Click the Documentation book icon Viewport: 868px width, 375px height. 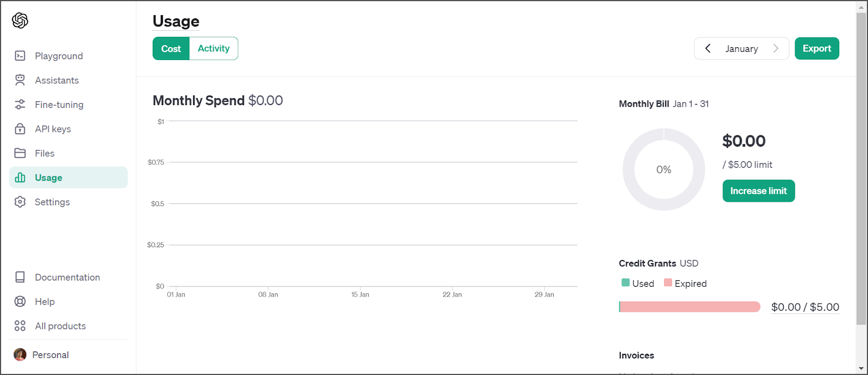pyautogui.click(x=20, y=277)
